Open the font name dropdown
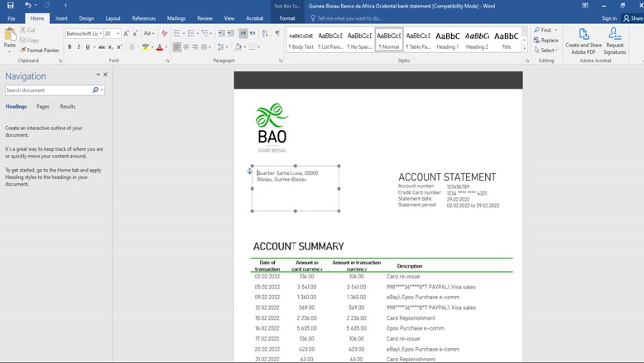644x363 pixels. tap(100, 34)
